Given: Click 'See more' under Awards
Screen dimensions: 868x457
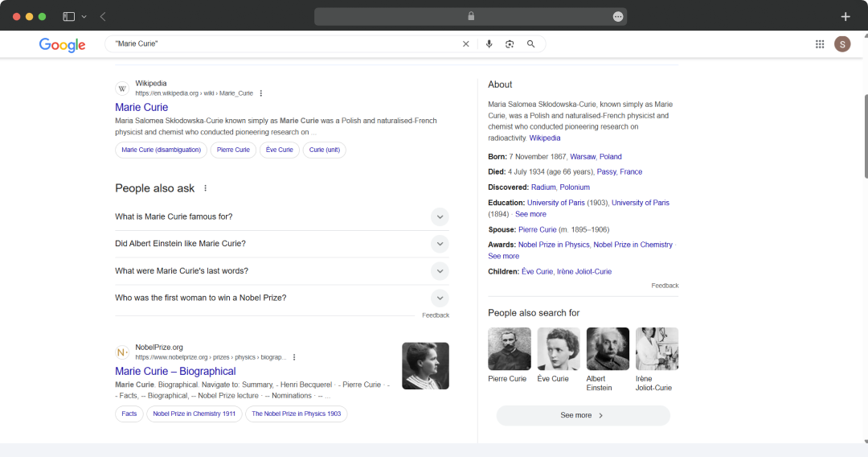Looking at the screenshot, I should 503,256.
